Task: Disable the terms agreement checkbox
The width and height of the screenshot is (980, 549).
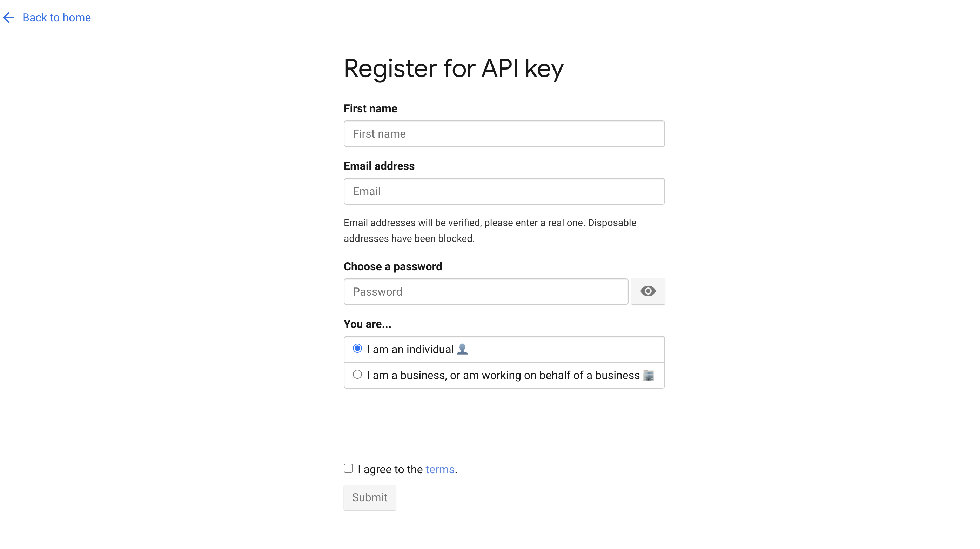Action: click(348, 468)
